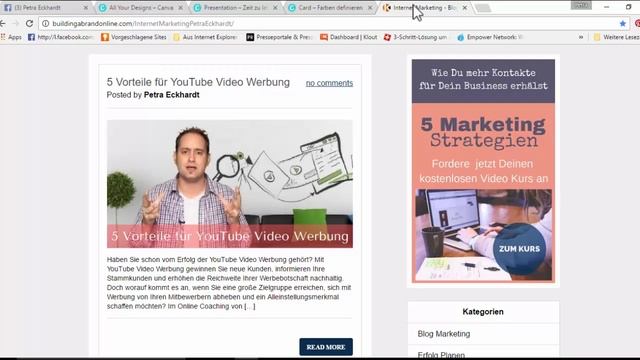
Task: Open the Dashboard | Klout bookmark
Action: click(349, 37)
